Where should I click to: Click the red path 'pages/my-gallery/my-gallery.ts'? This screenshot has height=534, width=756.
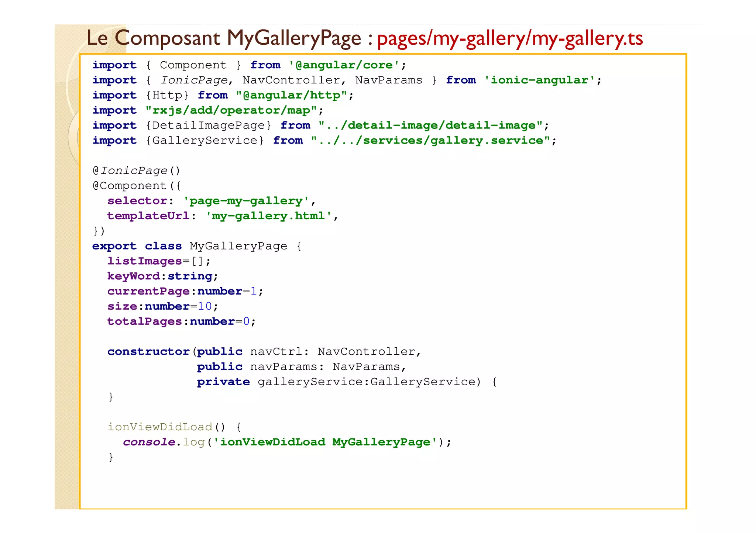pos(510,38)
